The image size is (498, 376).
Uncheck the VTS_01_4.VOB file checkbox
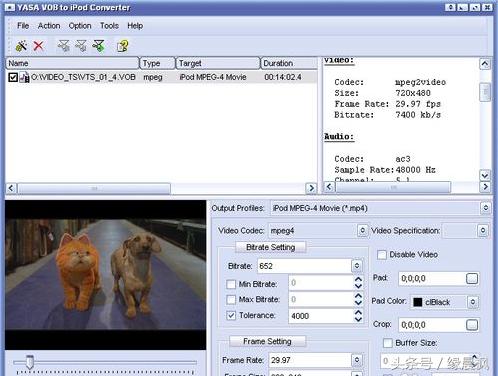point(13,77)
